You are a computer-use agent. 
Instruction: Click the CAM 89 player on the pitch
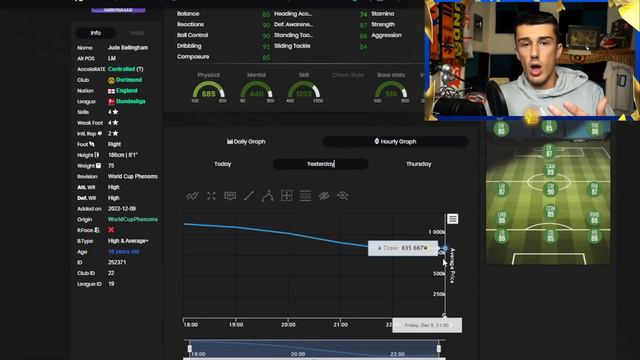550,169
